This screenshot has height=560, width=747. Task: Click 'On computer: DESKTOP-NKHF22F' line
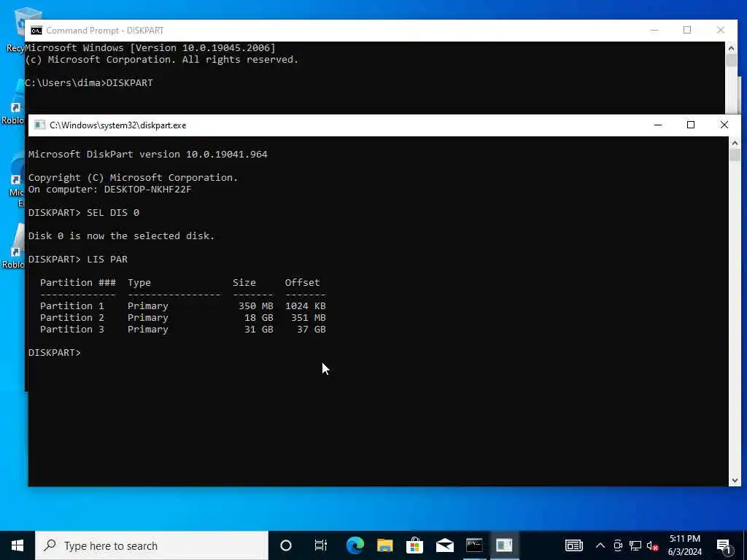(x=109, y=190)
